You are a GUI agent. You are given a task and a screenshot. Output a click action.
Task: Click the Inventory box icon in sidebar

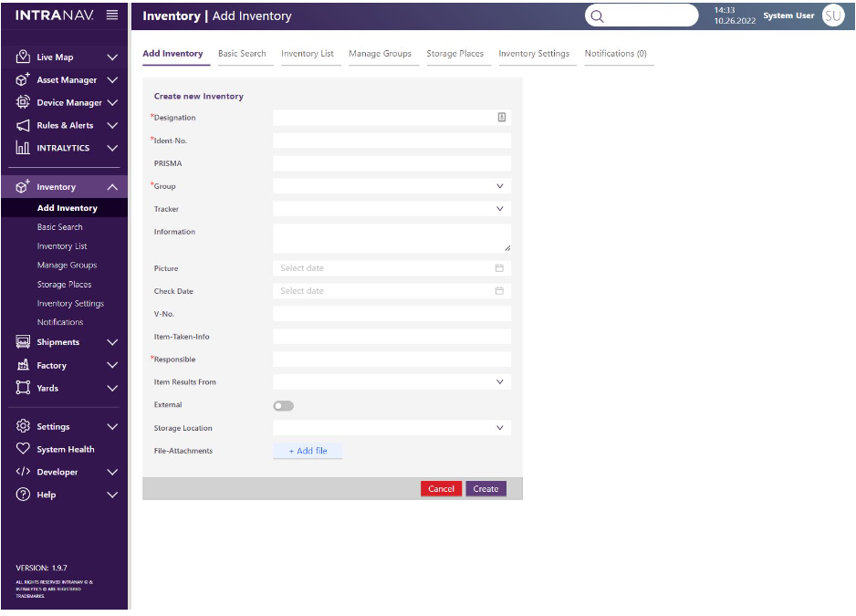23,187
